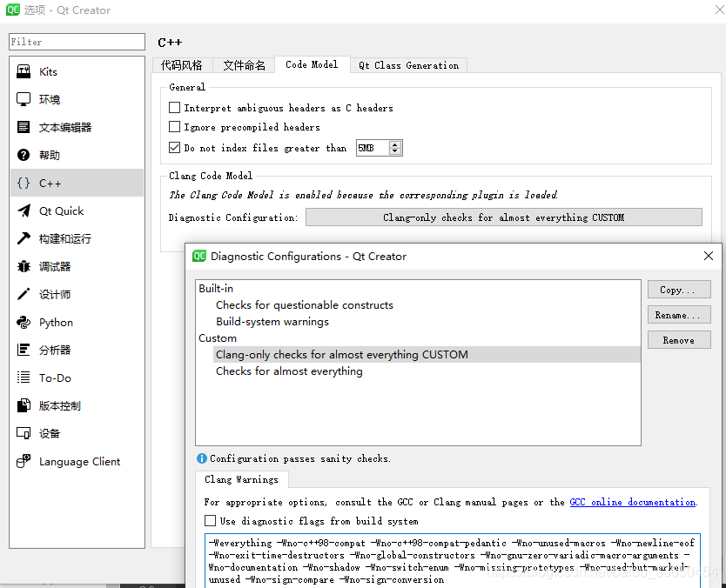Image resolution: width=726 pixels, height=588 pixels.
Task: Click the info icon beside sanity checks message
Action: (x=202, y=458)
